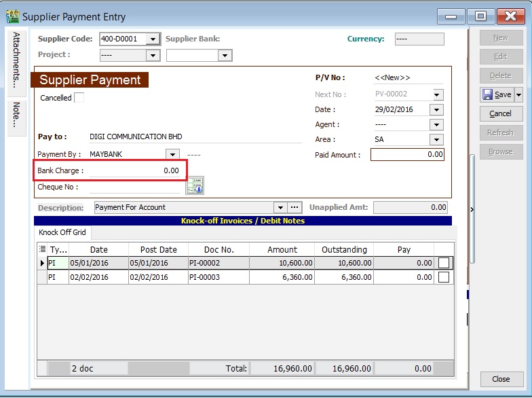Screen dimensions: 532x398
Task: Open the Area dropdown
Action: 436,140
